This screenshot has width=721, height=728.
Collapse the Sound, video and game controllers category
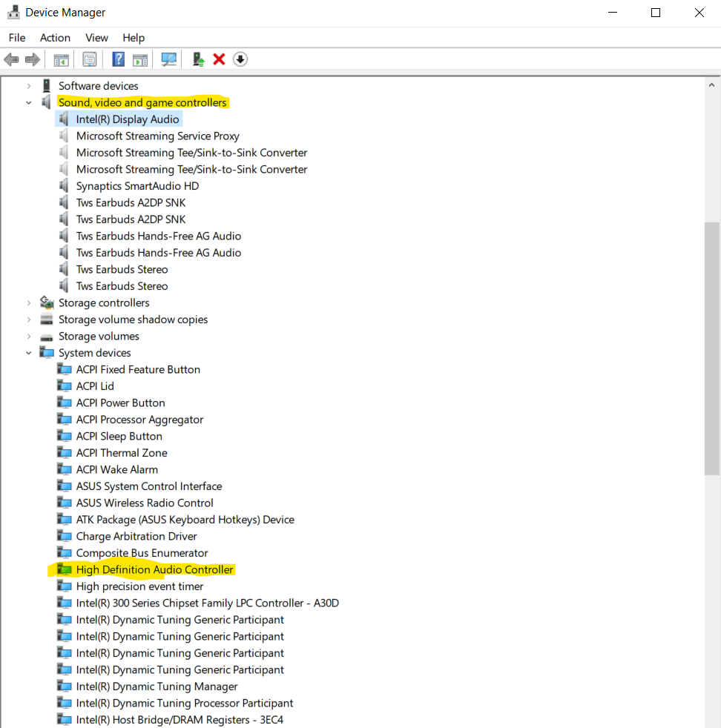[28, 102]
